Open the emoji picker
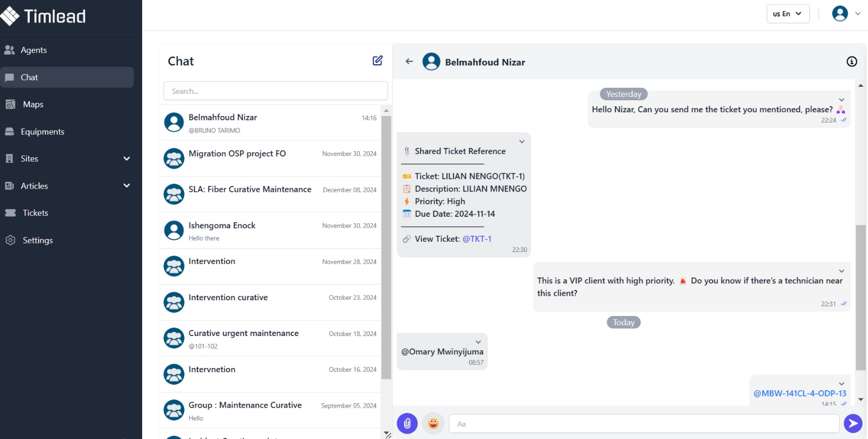Viewport: 868px width, 439px height. click(433, 423)
